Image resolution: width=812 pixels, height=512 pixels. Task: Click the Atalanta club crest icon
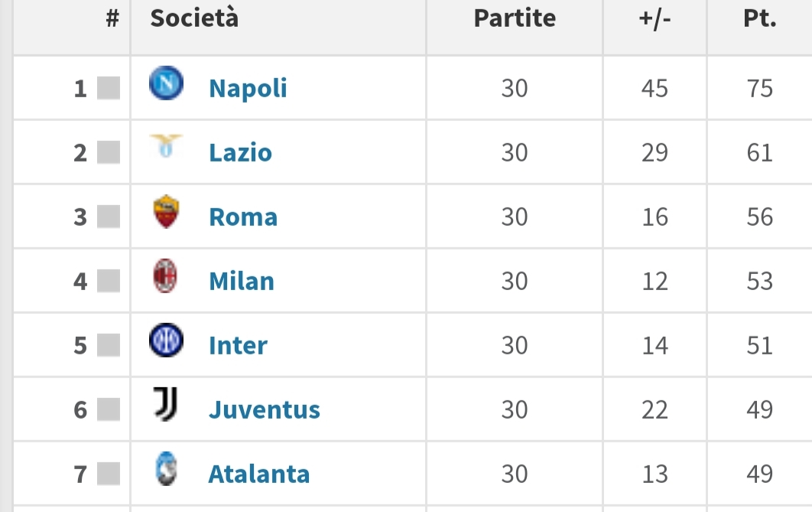(x=166, y=469)
